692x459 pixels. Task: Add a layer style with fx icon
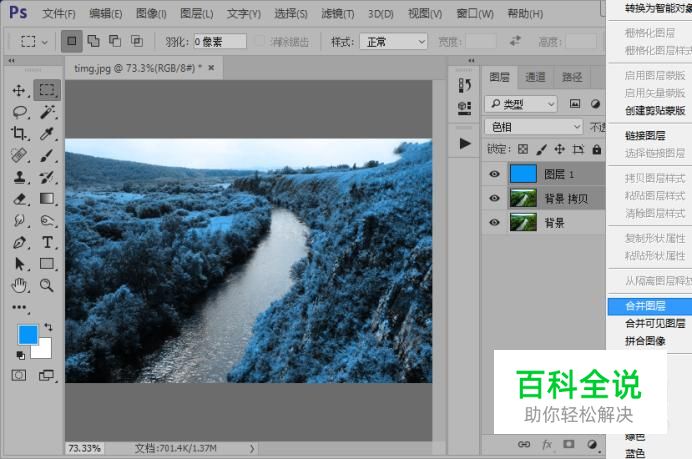tap(546, 444)
